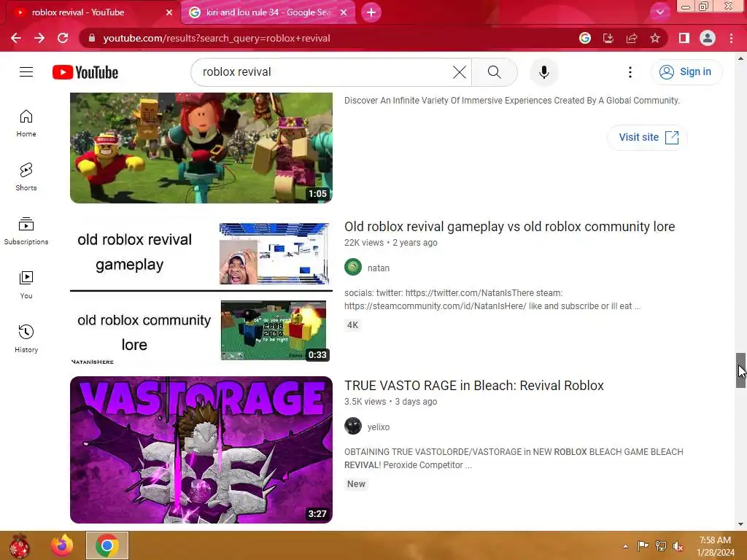The width and height of the screenshot is (747, 560).
Task: Open yelixo channel name
Action: [x=379, y=427]
